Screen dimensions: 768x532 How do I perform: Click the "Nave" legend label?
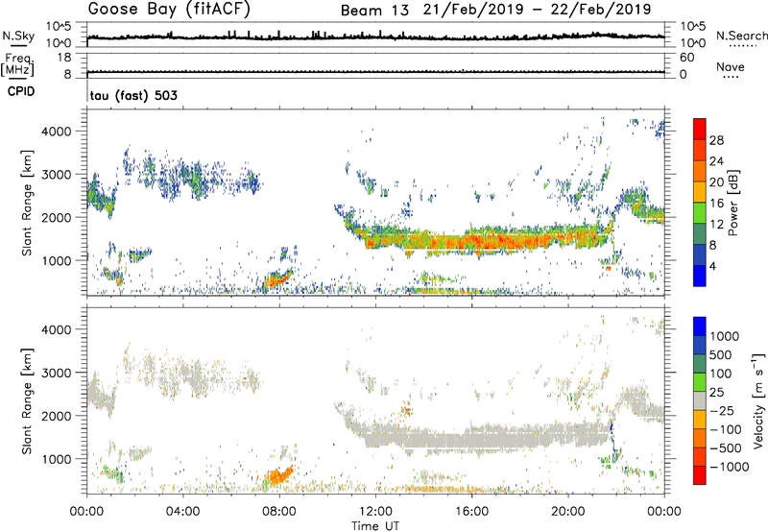[x=731, y=66]
